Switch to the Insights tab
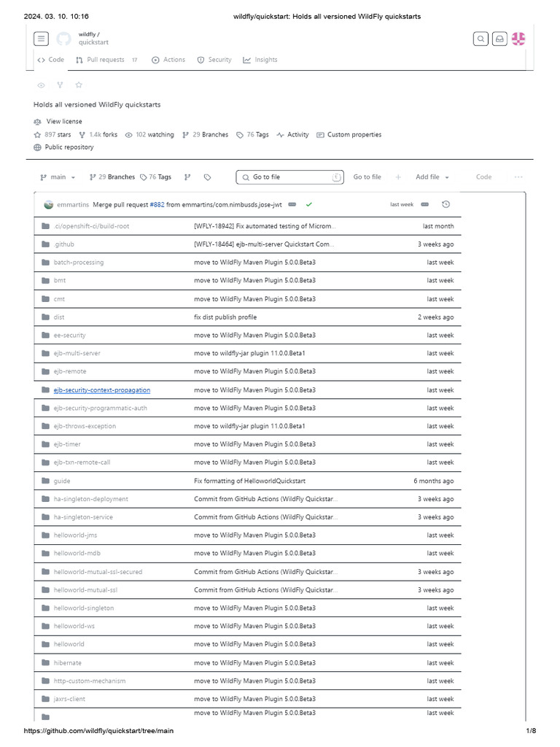Viewport: 560px width, 747px height. pos(260,60)
